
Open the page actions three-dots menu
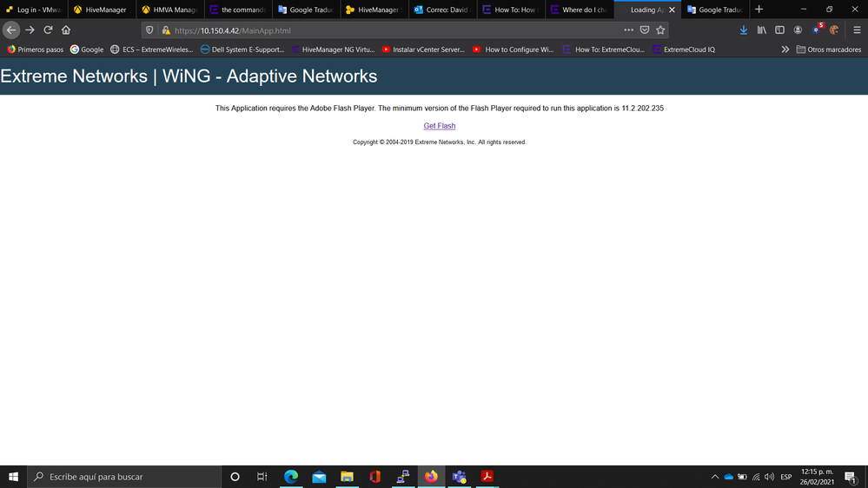coord(628,30)
